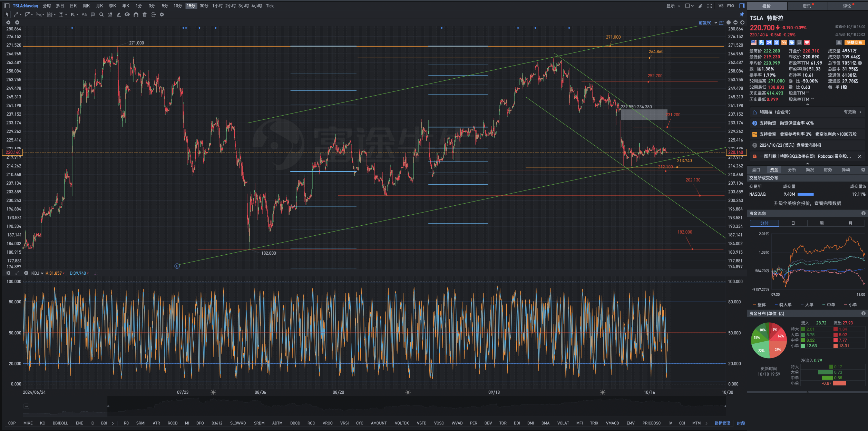Open the 盘口 order book tab

(x=756, y=170)
